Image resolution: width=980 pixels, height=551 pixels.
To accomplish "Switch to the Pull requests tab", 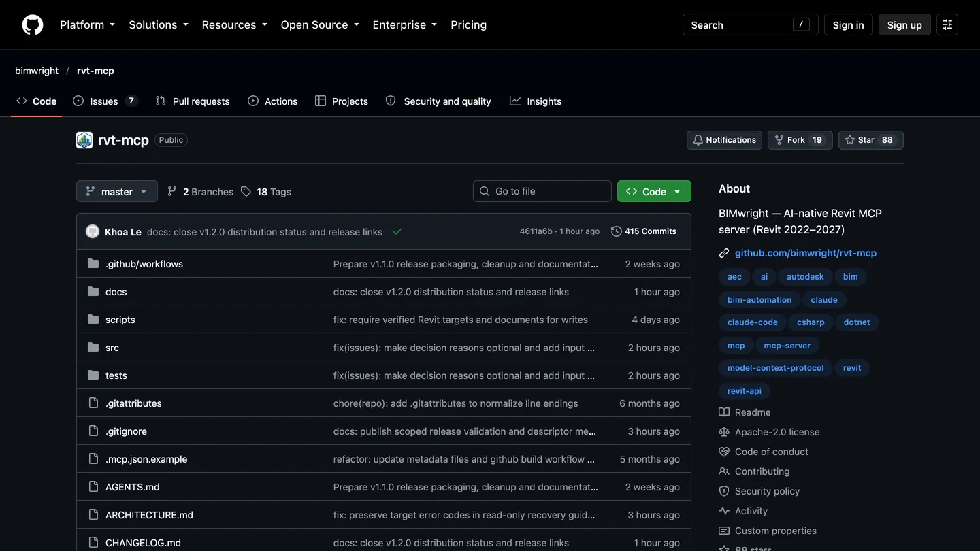I will click(x=193, y=101).
